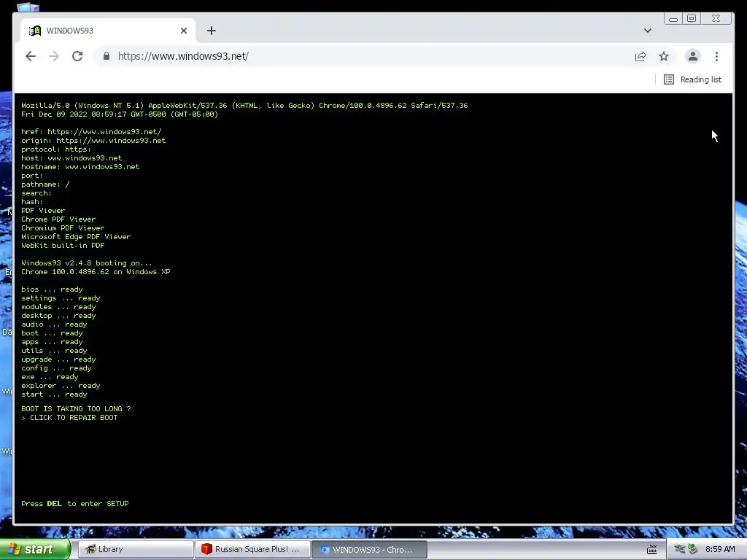Go back to the previous page
This screenshot has height=560, width=747.
(x=31, y=56)
